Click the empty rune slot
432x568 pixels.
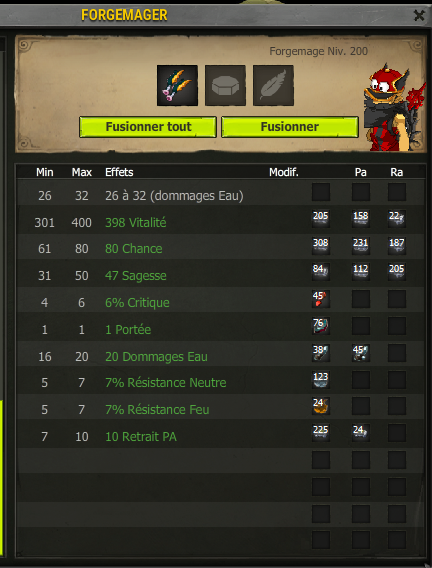[225, 85]
